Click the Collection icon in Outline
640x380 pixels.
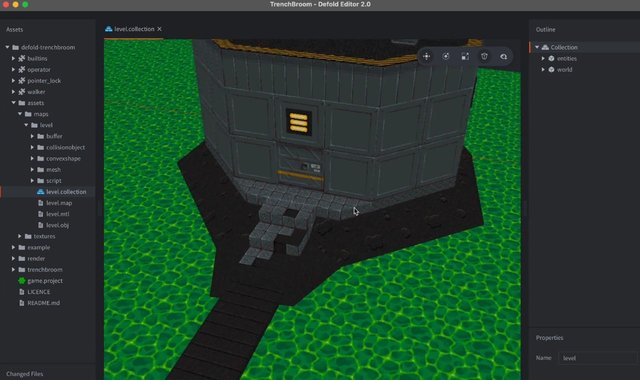point(545,47)
